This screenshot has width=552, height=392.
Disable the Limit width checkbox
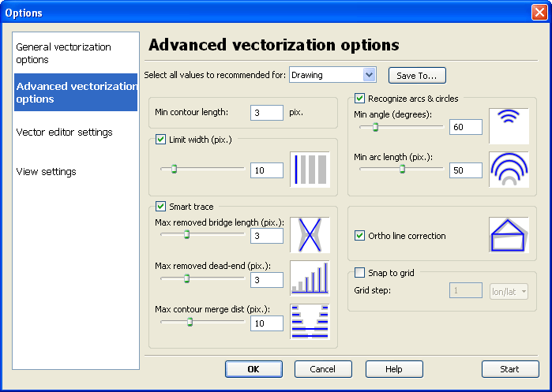[162, 140]
